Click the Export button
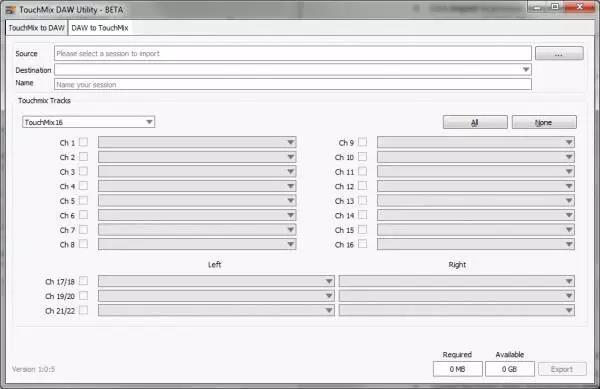This screenshot has width=600, height=389. click(x=562, y=369)
